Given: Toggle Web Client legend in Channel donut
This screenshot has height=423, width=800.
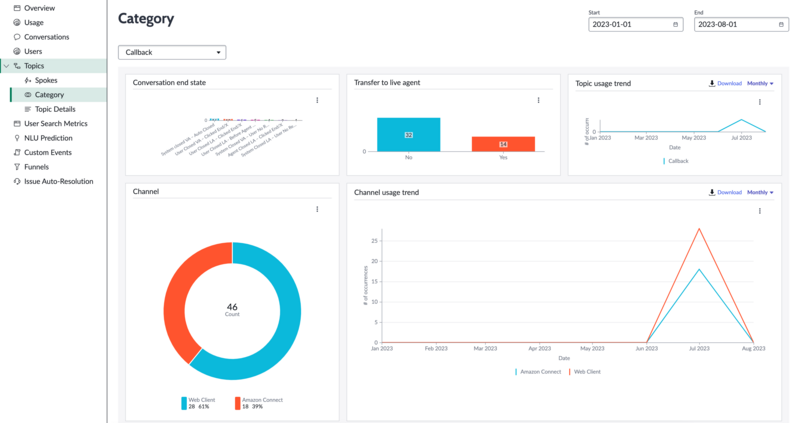Looking at the screenshot, I should point(198,403).
